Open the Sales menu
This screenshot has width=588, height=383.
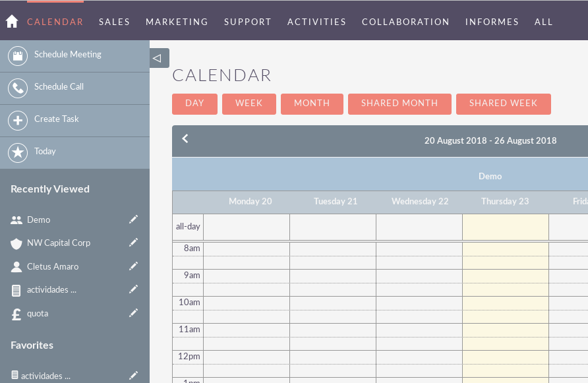[115, 22]
